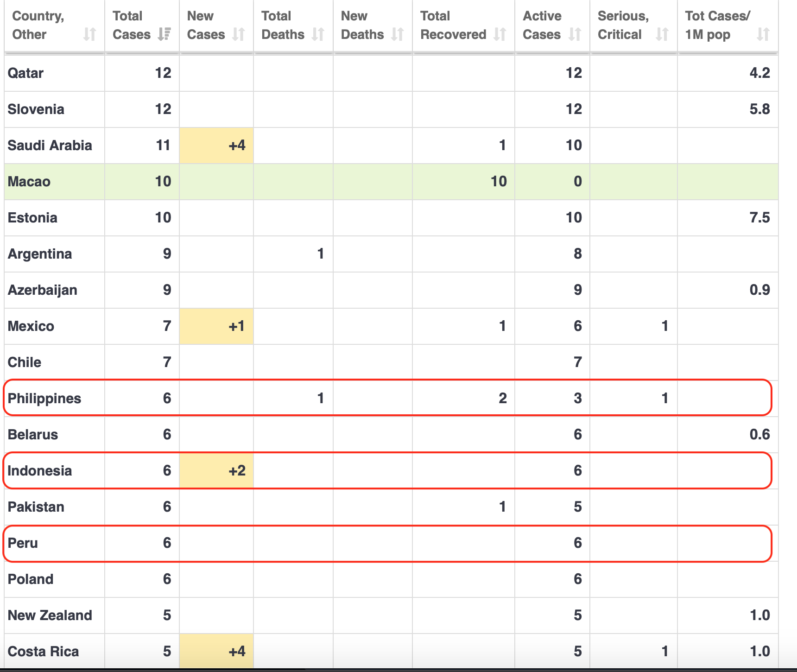Click Macao's active cases value 0
This screenshot has width=797, height=672.
pos(577,181)
